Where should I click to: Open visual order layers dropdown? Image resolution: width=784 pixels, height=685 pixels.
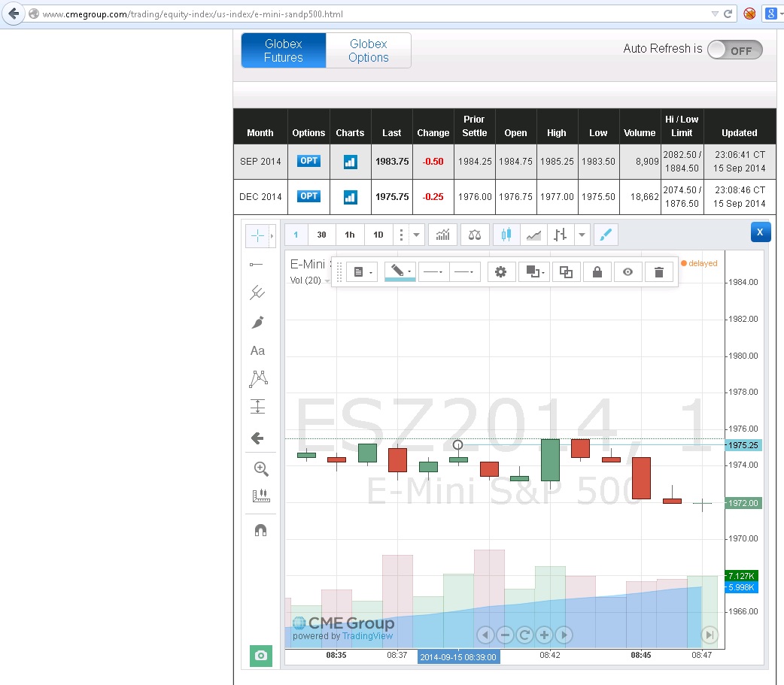(x=534, y=272)
